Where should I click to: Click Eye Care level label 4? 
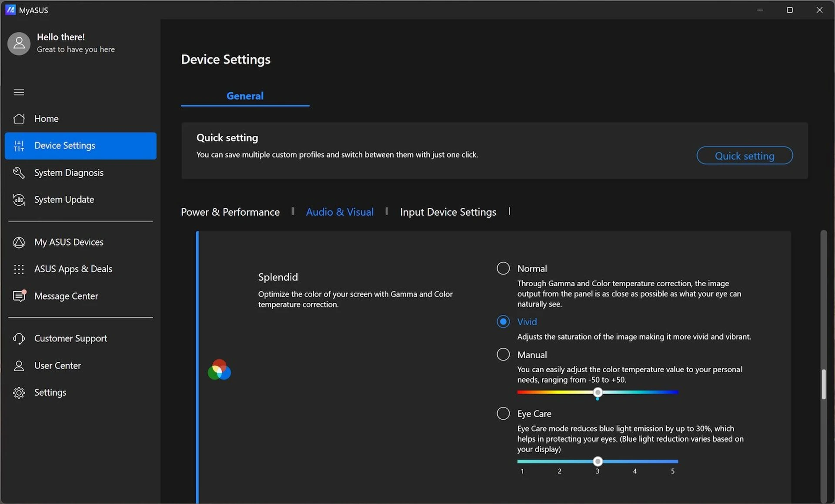(x=635, y=471)
